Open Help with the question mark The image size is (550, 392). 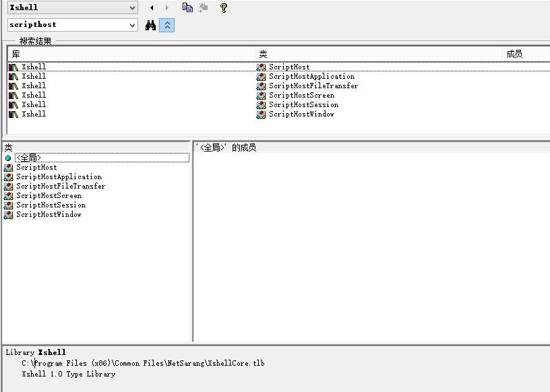224,7
